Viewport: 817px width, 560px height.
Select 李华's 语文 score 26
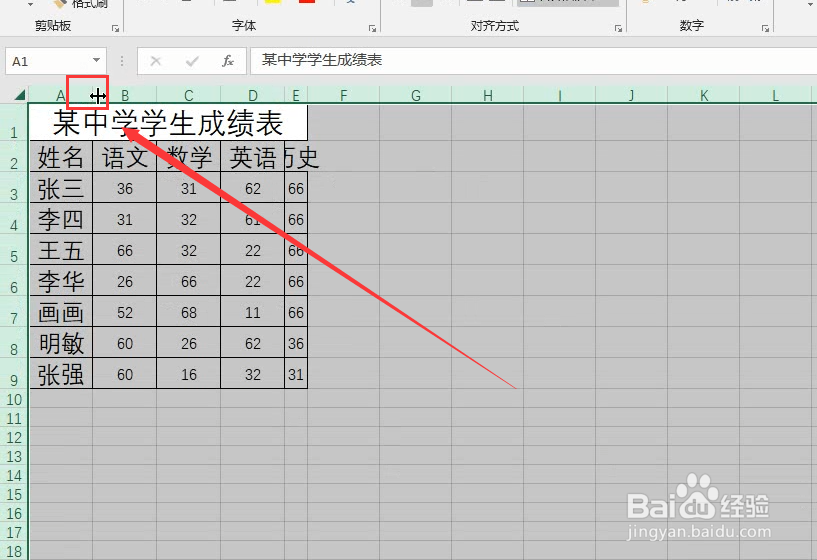click(125, 281)
